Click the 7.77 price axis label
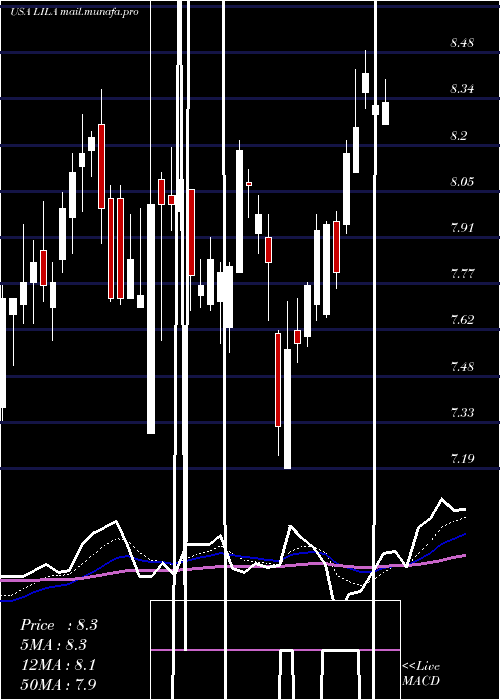This screenshot has width=500, height=700. 462,273
